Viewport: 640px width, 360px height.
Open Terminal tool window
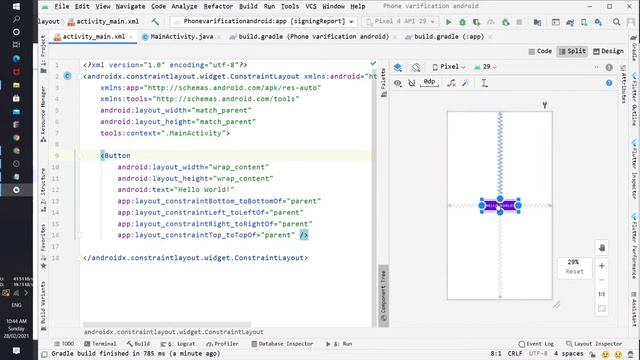tap(100, 344)
